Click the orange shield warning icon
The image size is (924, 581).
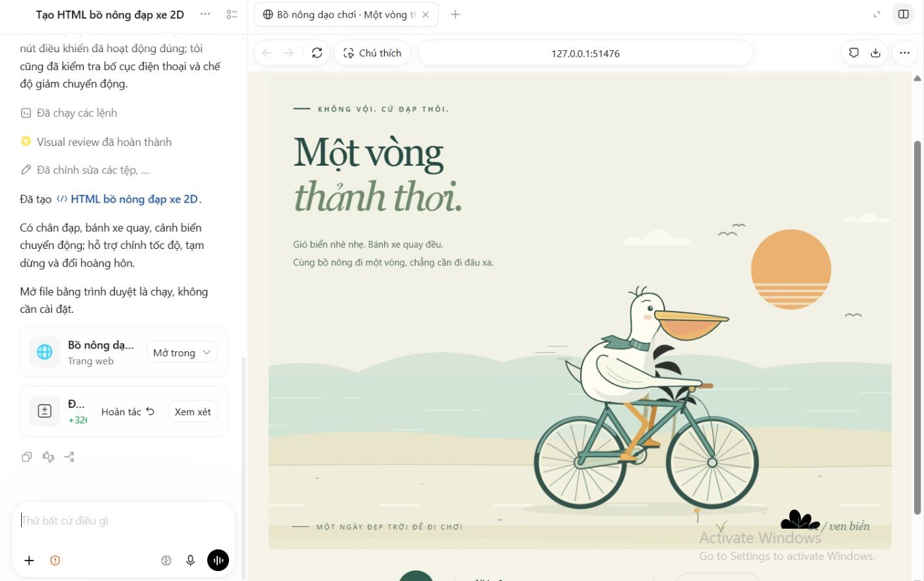[x=55, y=560]
